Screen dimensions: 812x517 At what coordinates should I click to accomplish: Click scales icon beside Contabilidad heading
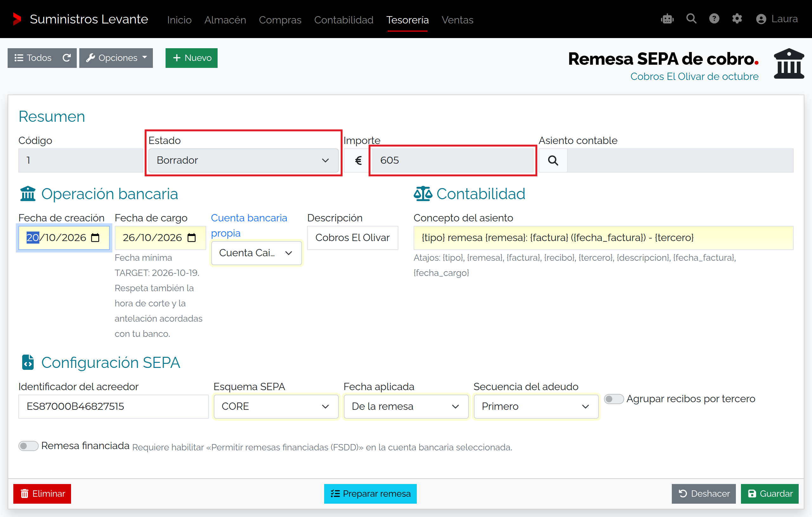tap(423, 194)
